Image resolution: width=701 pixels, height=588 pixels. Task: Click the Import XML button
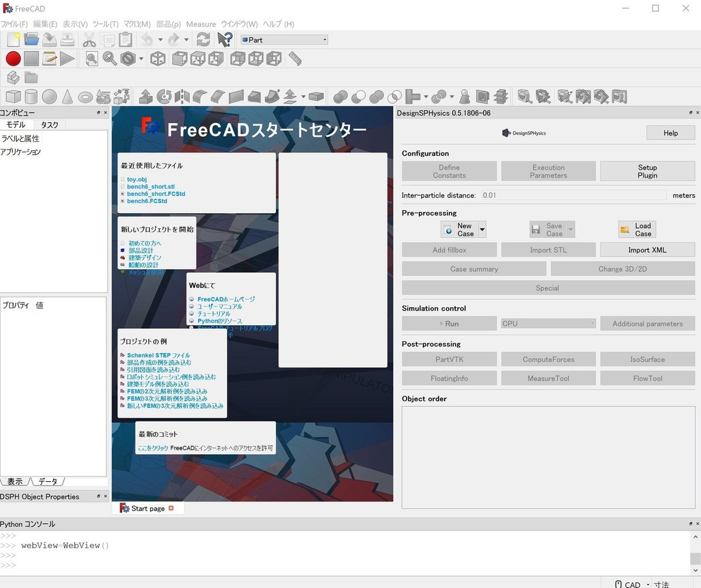(647, 250)
